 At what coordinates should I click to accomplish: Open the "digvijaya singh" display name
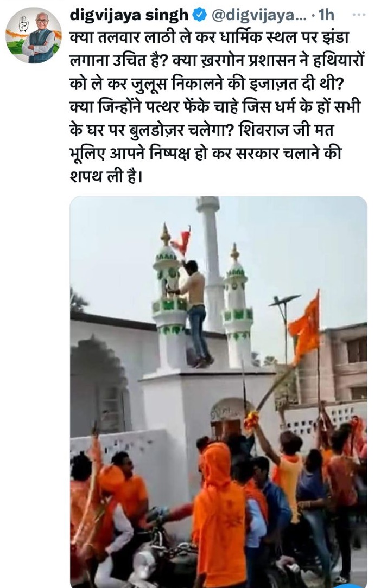129,15
